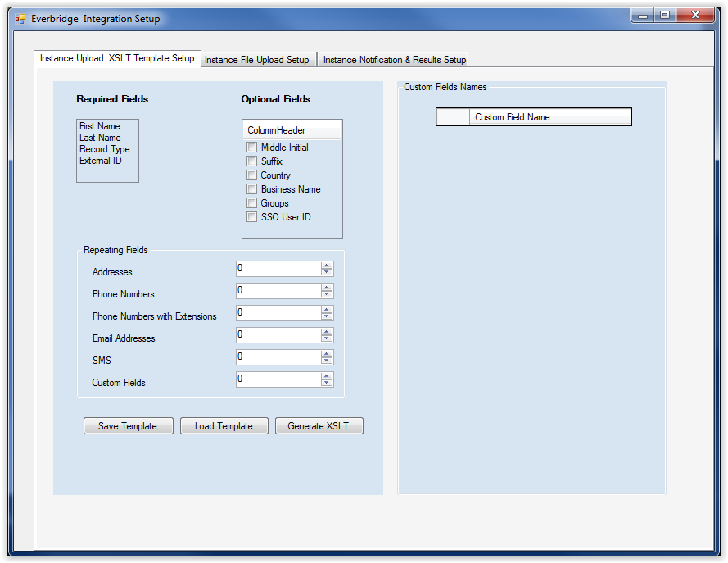Decrement Phone Numbers spinner down arrow
Image resolution: width=728 pixels, height=563 pixels.
(327, 294)
